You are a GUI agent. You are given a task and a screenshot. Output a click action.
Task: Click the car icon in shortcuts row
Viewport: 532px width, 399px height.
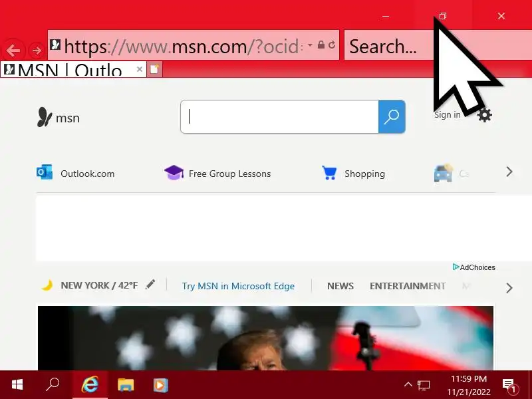pos(444,173)
